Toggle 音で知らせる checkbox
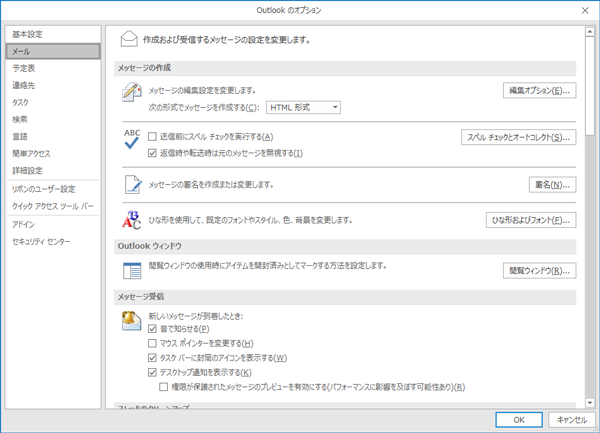 (152, 329)
